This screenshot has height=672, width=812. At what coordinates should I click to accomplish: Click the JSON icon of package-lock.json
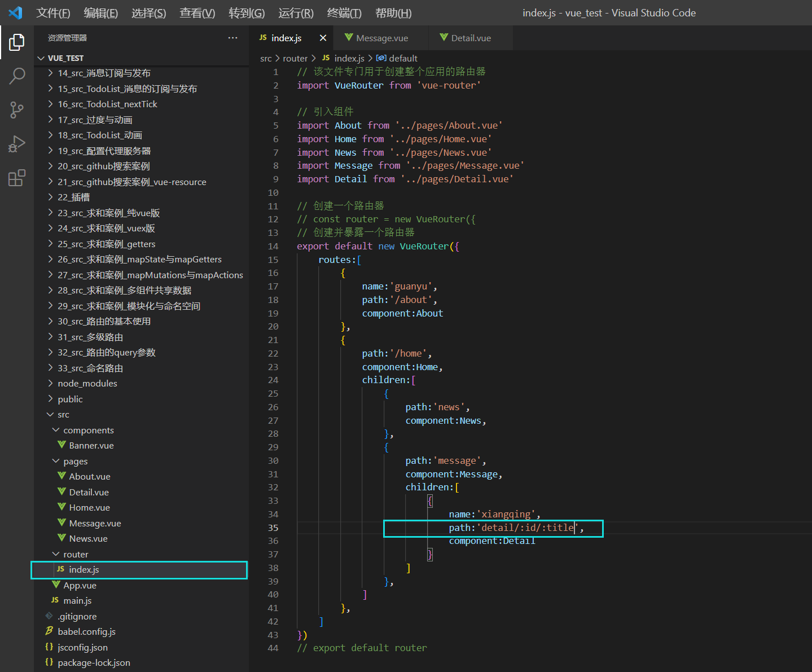pyautogui.click(x=49, y=662)
